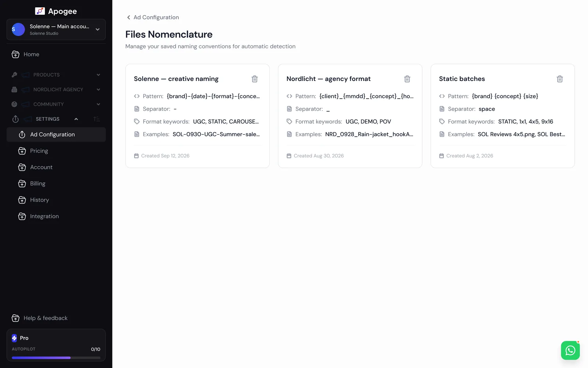
Task: Click the Pricing menu icon
Action: [x=22, y=151]
